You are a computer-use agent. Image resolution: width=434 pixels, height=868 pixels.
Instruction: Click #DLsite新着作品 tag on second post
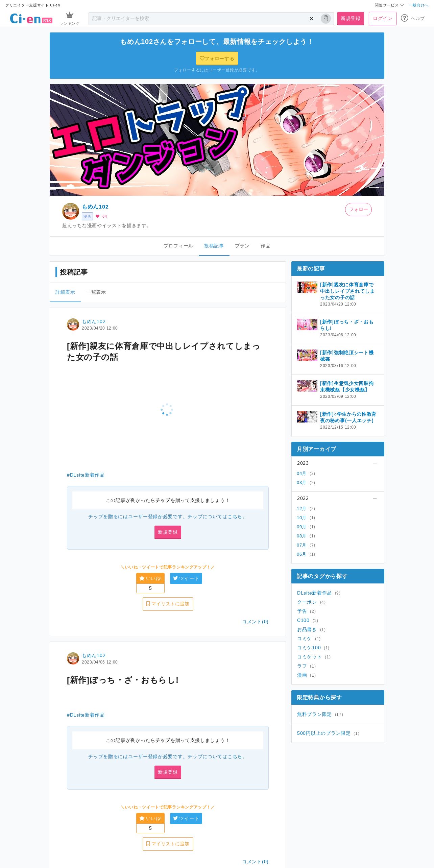point(86,715)
